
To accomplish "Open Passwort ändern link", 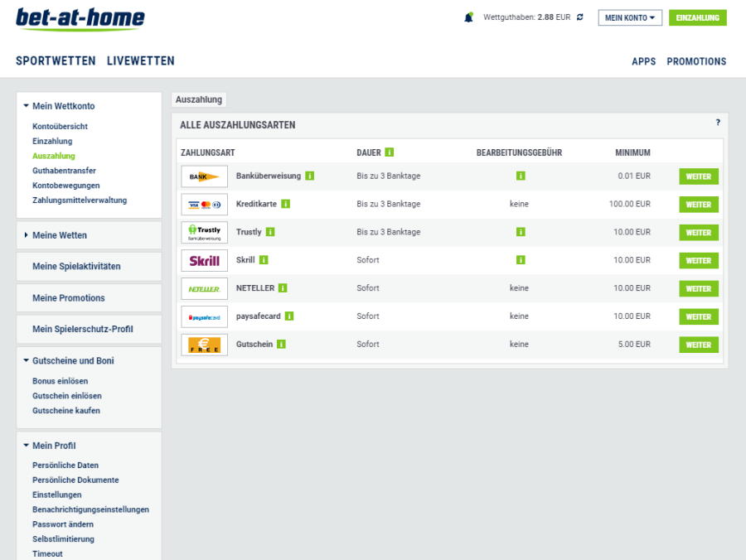I will point(63,524).
